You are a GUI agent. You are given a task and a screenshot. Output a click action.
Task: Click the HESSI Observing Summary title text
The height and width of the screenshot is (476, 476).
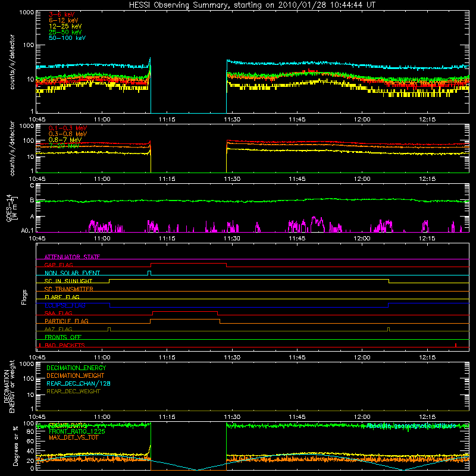pyautogui.click(x=252, y=5)
